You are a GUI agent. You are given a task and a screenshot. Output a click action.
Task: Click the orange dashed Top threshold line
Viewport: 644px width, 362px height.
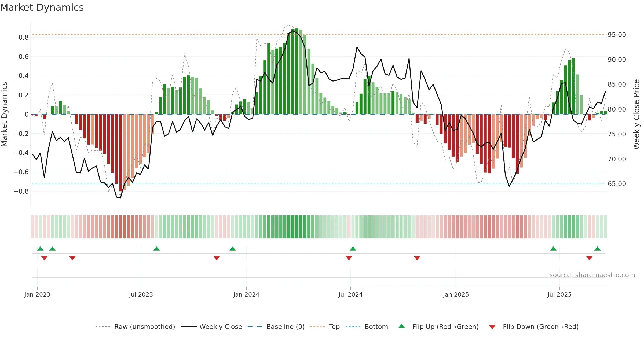(318, 34)
